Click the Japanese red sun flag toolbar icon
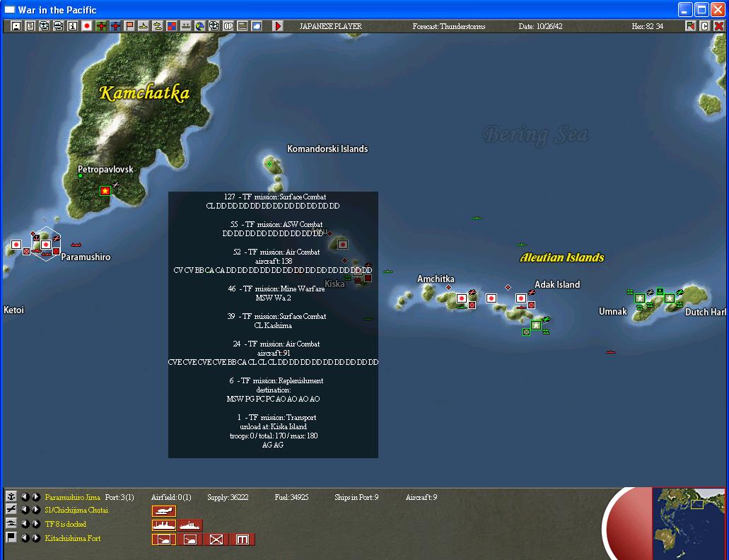The height and width of the screenshot is (560, 729). tap(87, 26)
